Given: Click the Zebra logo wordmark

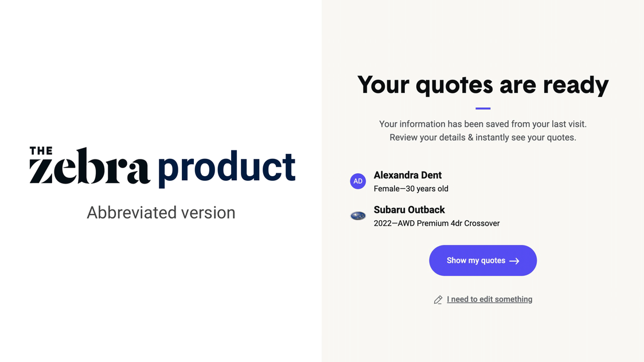Looking at the screenshot, I should (x=89, y=168).
